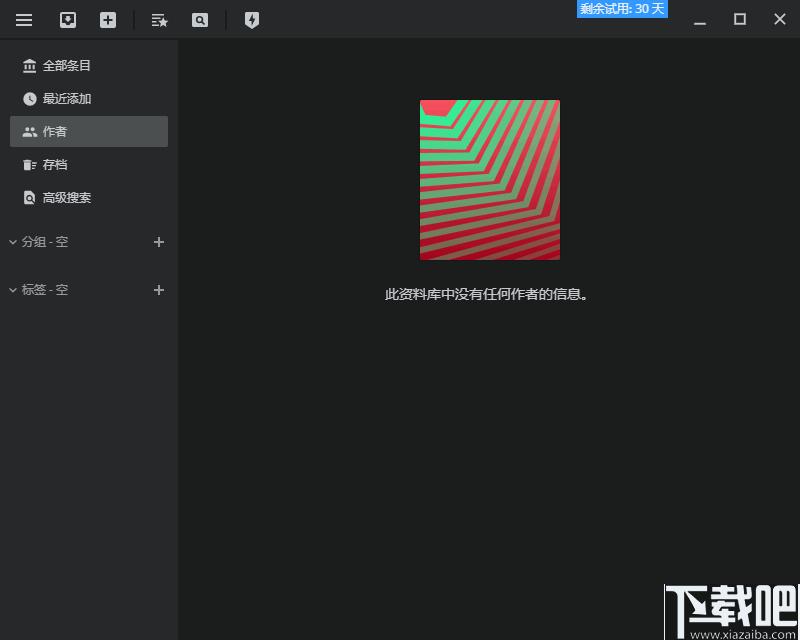The image size is (800, 640).
Task: Collapse the 标签 - 空 section chevron
Action: (x=13, y=290)
